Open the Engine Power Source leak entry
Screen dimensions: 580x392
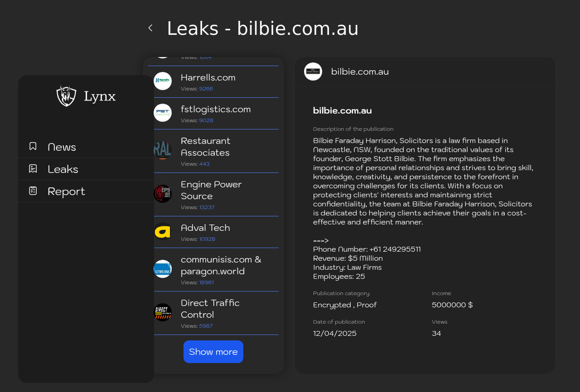(213, 195)
